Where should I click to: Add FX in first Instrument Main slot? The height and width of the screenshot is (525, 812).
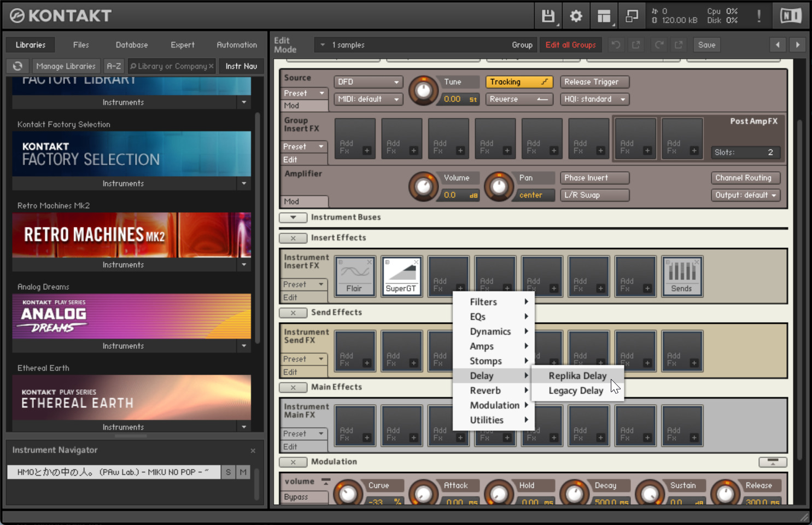point(355,425)
